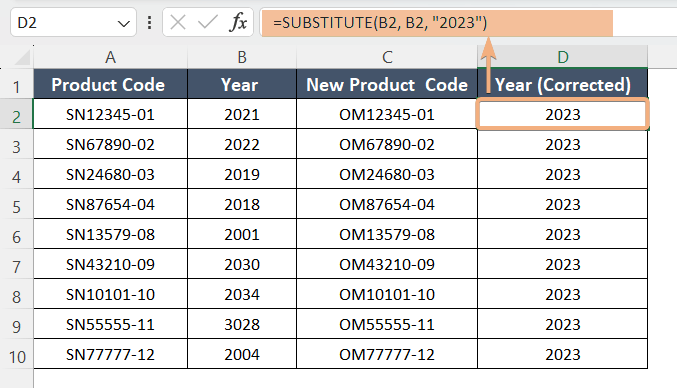Click the 'New Product Code' header cell
677x388 pixels.
point(387,84)
